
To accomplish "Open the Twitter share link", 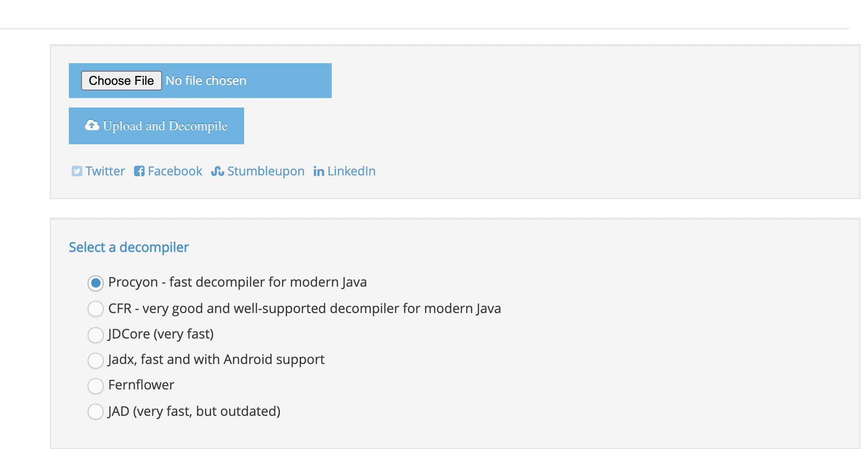I will pyautogui.click(x=105, y=171).
